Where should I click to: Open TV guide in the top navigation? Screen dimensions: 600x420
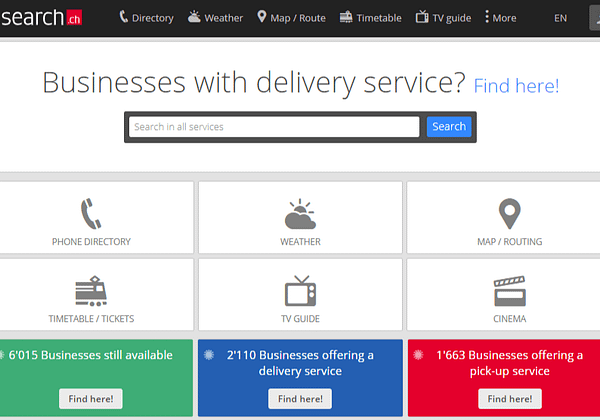pos(443,17)
